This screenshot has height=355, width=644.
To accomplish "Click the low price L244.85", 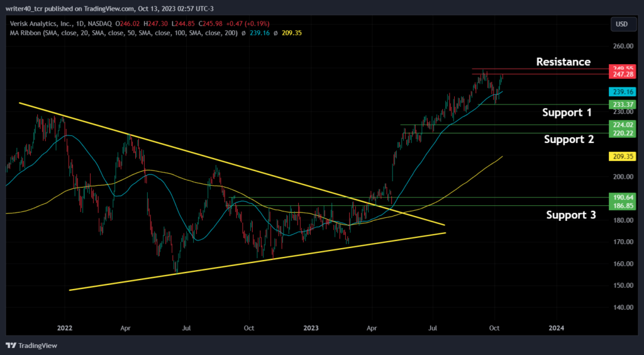I will [184, 24].
